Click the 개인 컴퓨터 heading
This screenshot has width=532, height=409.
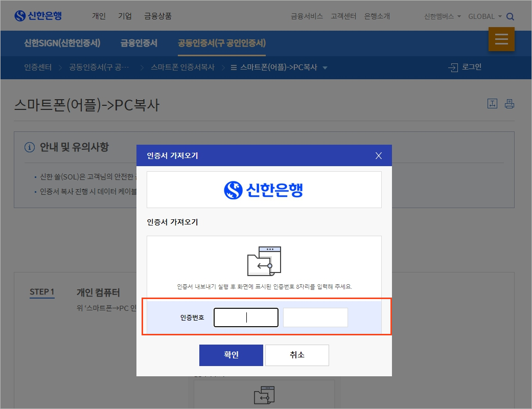[x=98, y=292]
